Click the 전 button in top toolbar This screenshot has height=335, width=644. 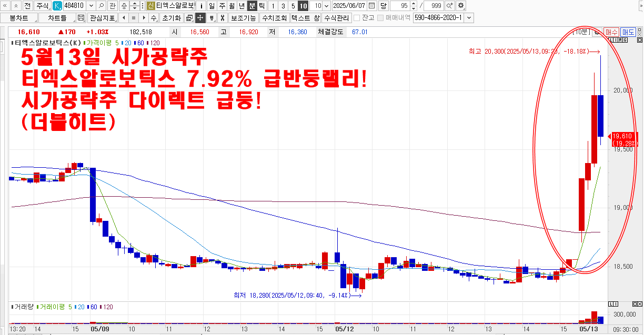(27, 6)
